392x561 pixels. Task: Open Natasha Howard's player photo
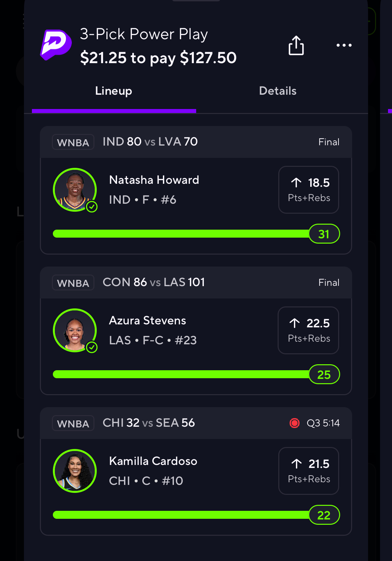point(75,190)
